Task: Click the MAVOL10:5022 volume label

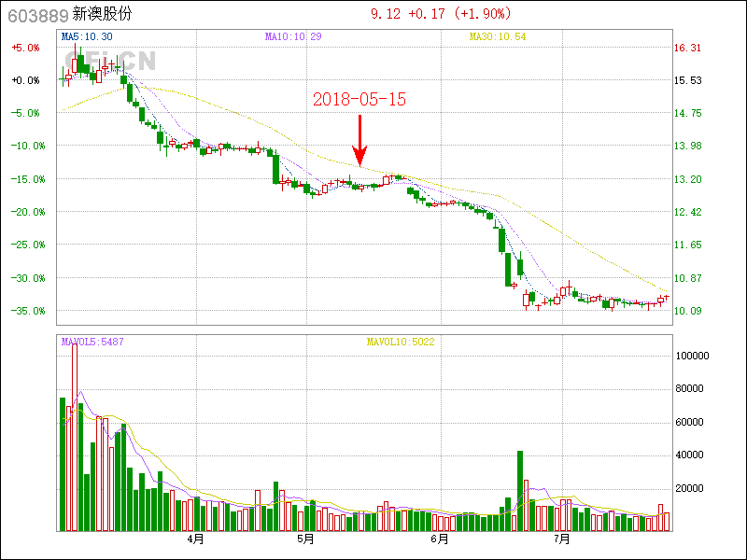Action: [400, 342]
